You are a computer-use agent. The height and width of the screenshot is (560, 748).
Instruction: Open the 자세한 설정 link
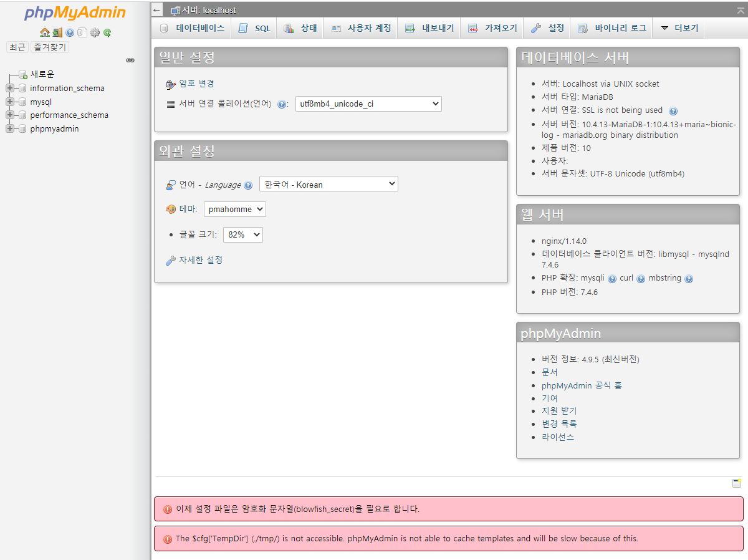[x=201, y=260]
